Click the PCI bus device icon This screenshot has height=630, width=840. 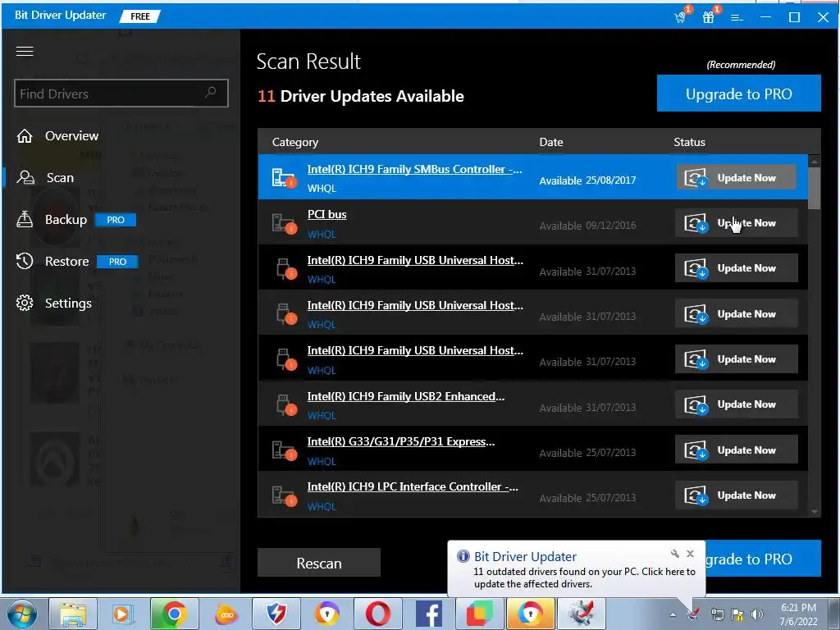(x=283, y=223)
